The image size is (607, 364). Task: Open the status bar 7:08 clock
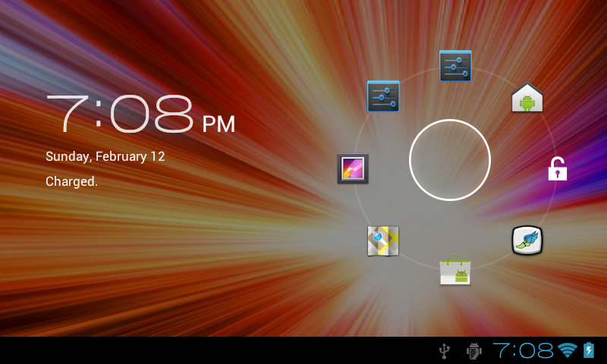[x=523, y=350]
